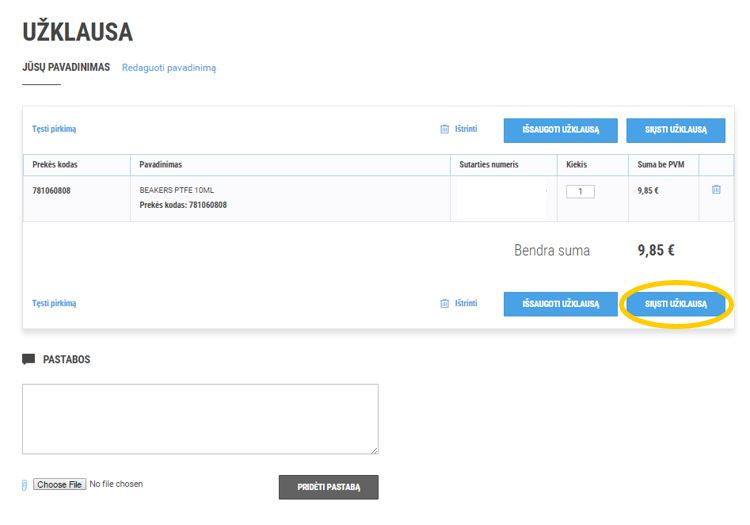Focus the Kiekis quantity input field

tap(580, 192)
